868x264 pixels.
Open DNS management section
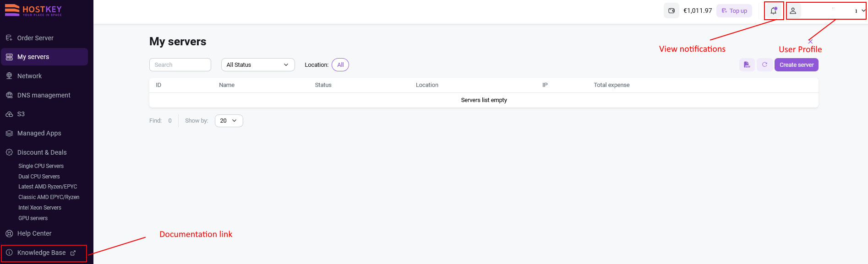coord(44,95)
